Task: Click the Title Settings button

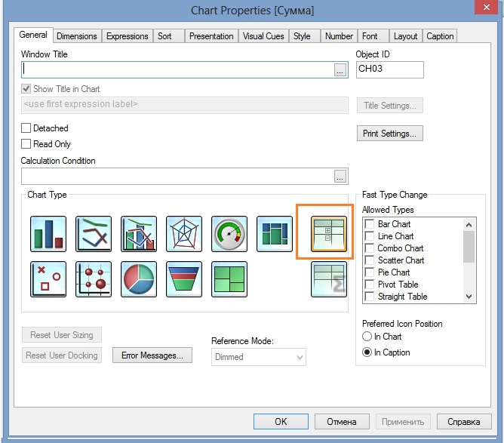Action: click(x=390, y=106)
